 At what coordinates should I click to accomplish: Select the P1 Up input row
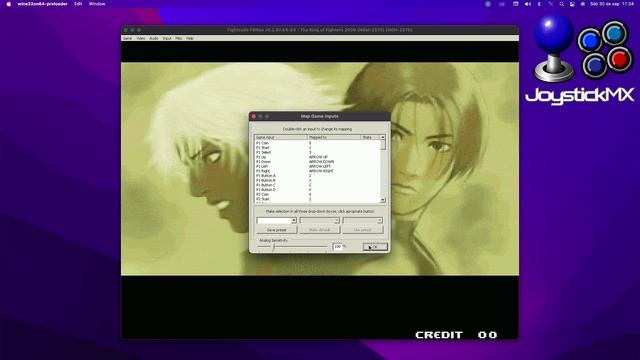(x=317, y=157)
